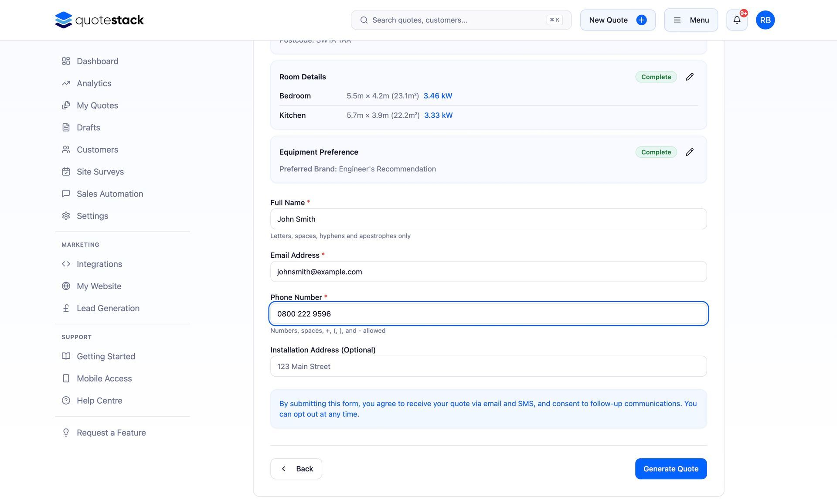Open Mobile Access support page

tap(104, 378)
